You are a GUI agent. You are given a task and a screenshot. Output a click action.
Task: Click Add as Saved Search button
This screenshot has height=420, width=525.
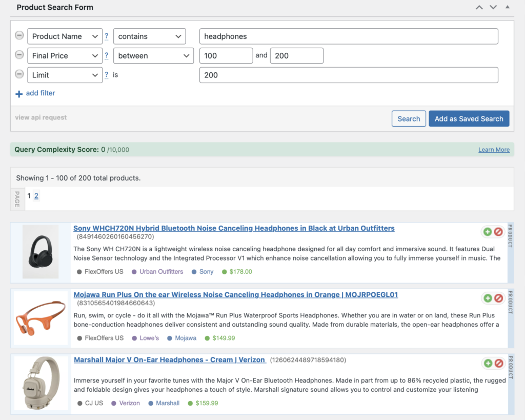click(x=469, y=118)
